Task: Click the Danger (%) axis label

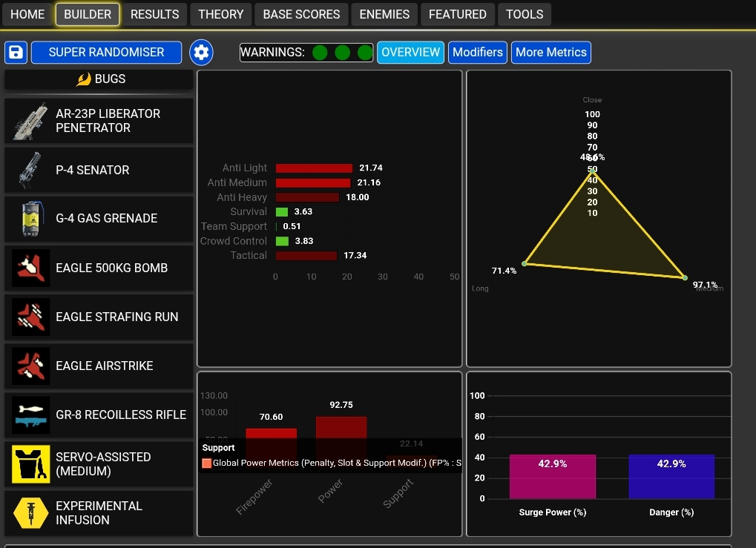Action: click(671, 512)
